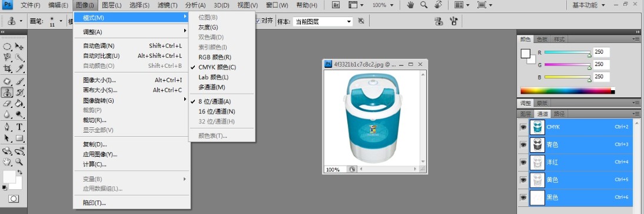Select the 3D Rotate tool
This screenshot has width=644, height=214.
[7, 150]
